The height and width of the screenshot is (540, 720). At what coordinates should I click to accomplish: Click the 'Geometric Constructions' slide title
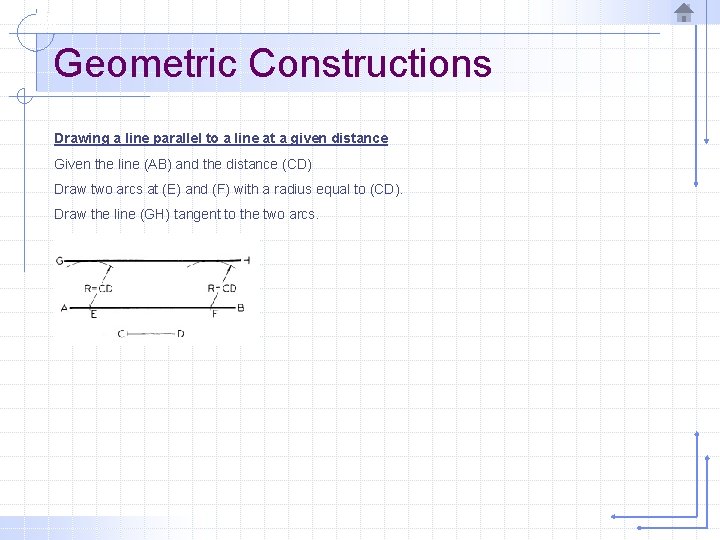272,63
